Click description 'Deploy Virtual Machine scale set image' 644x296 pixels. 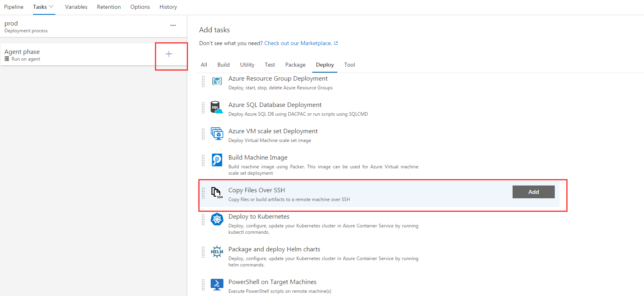tap(270, 140)
